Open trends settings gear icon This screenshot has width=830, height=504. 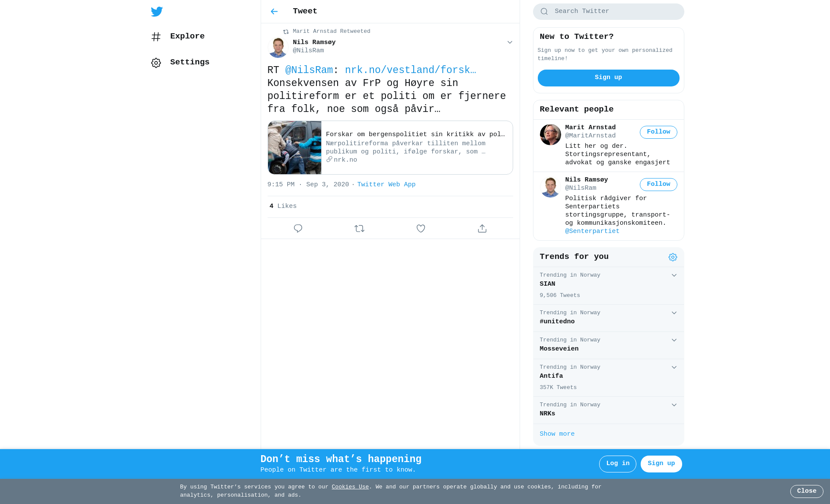[x=673, y=257]
